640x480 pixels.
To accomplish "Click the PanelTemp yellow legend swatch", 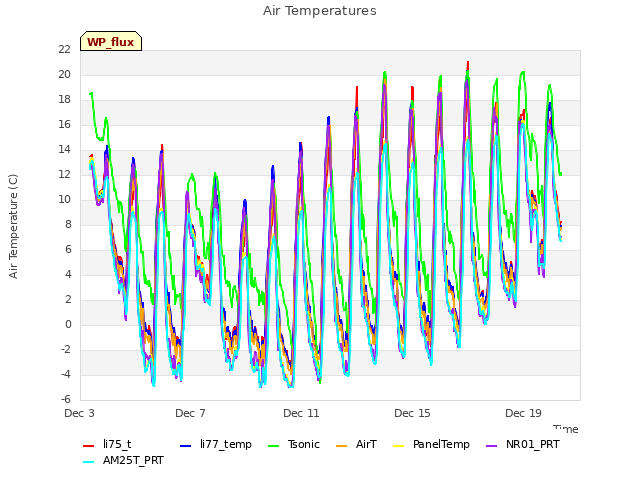I will pyautogui.click(x=398, y=446).
